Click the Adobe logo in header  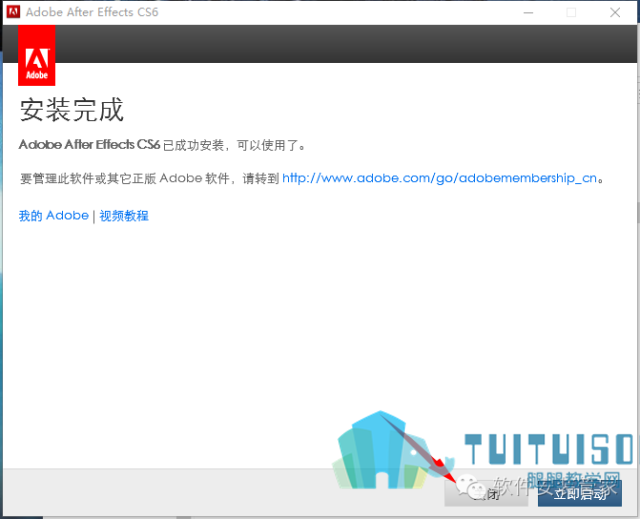coord(37,55)
